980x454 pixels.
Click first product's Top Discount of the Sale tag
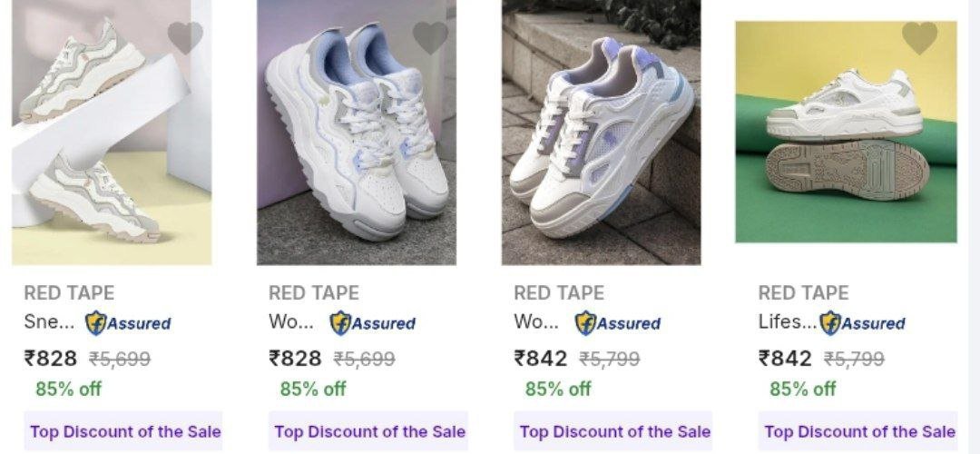[123, 431]
